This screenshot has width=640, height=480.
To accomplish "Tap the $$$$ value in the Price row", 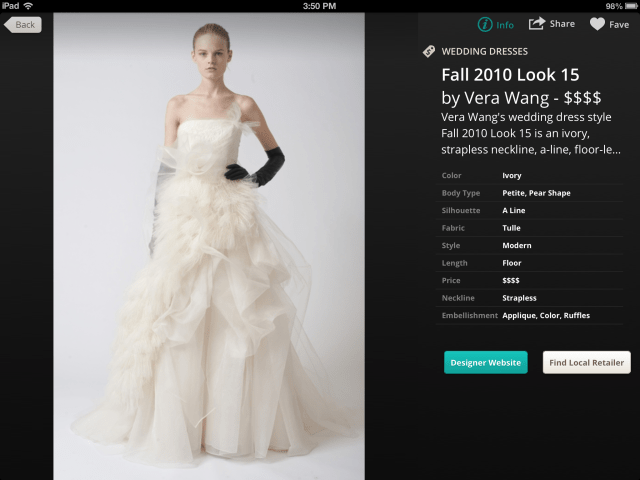I will point(511,280).
